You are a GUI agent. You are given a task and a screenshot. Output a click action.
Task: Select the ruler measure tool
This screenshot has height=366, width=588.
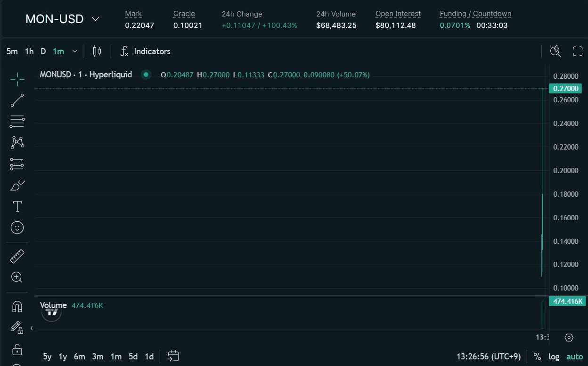coord(17,256)
